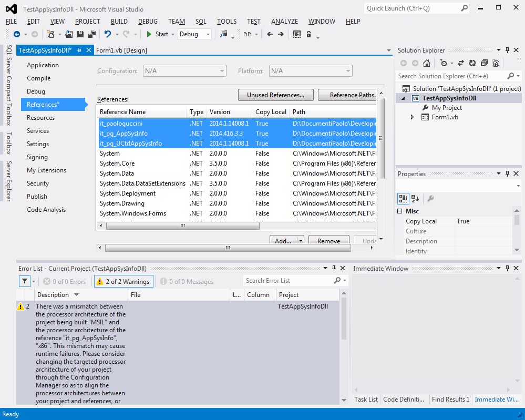Viewport: 525px width, 420px height.
Task: Open the Solution Explorer window options arrow
Action: point(499,50)
